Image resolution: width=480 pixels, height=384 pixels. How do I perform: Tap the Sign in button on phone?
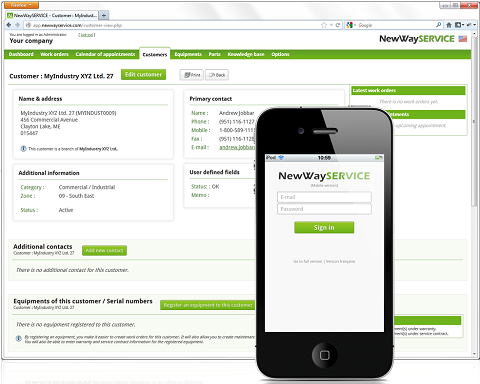pos(324,227)
